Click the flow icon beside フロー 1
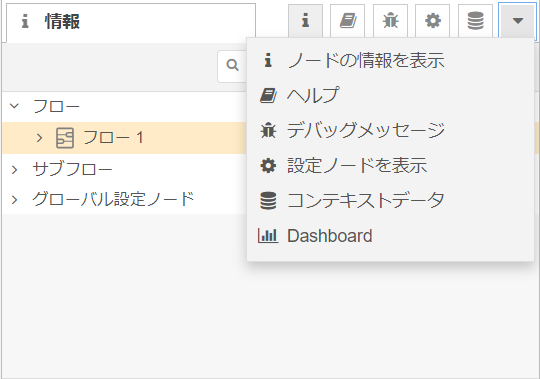This screenshot has width=540, height=379. pos(65,138)
